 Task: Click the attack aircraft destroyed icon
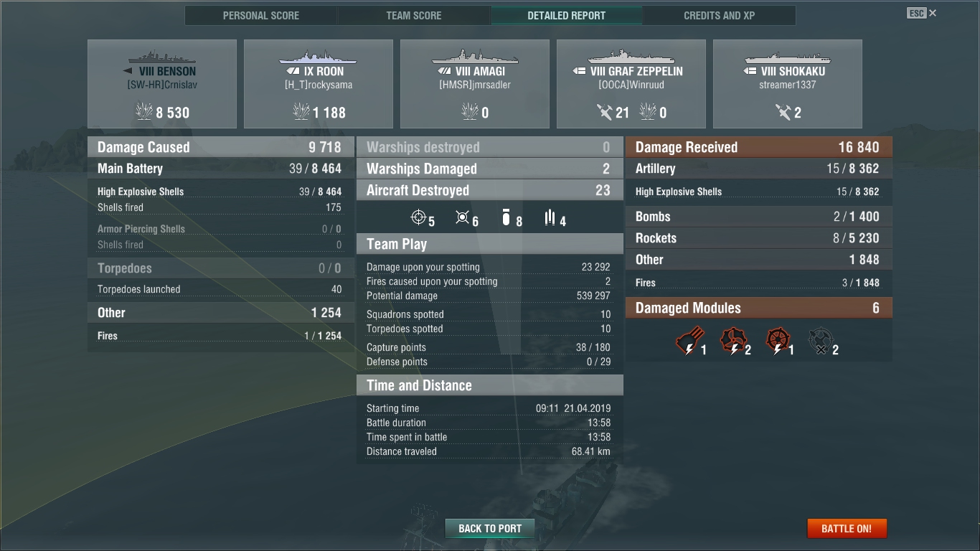463,217
